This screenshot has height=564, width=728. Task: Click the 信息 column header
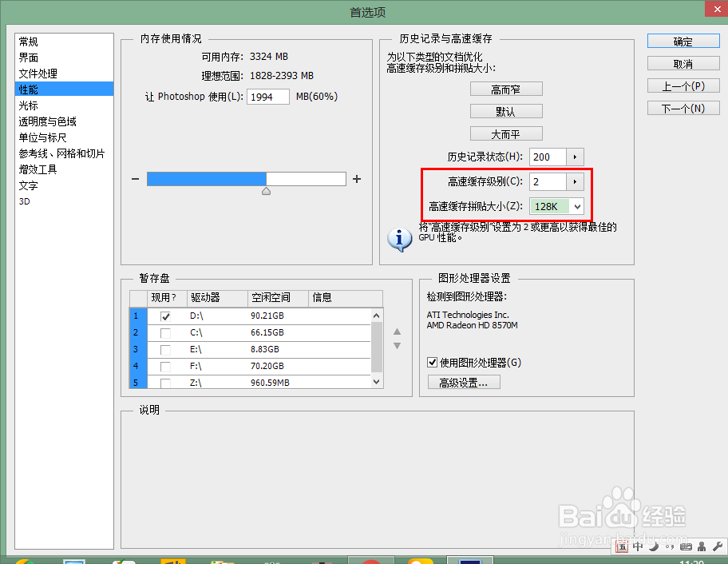pos(346,298)
